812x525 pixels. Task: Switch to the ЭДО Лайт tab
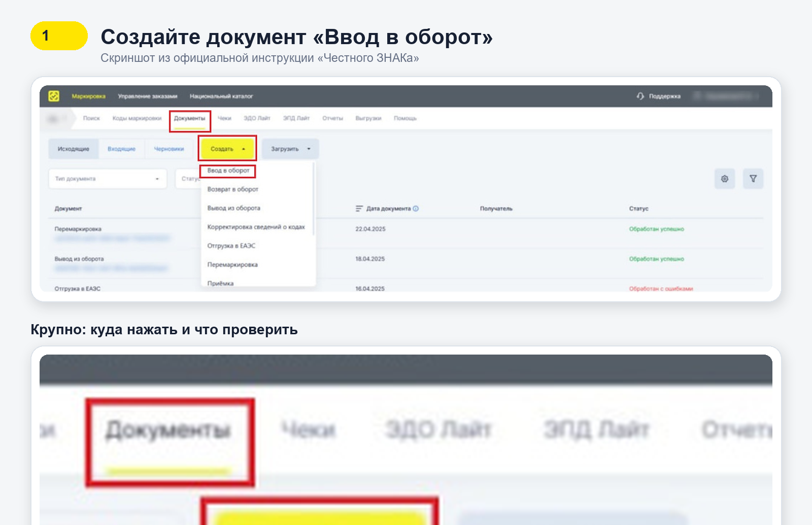click(257, 118)
